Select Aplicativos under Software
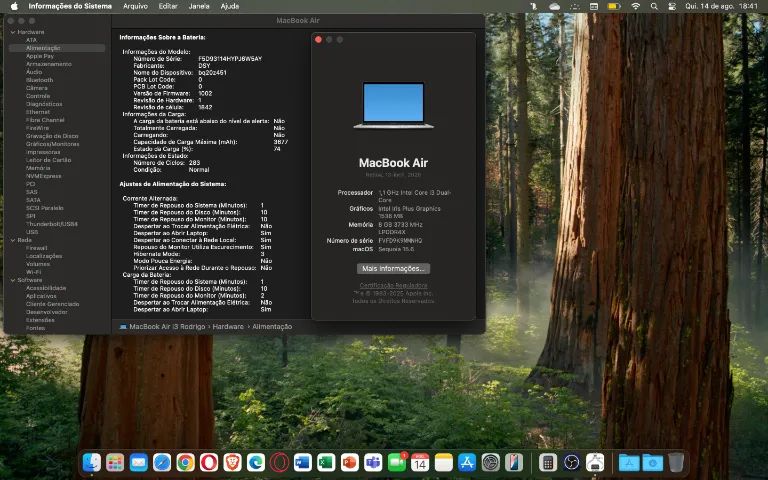This screenshot has width=768, height=480. (41, 296)
